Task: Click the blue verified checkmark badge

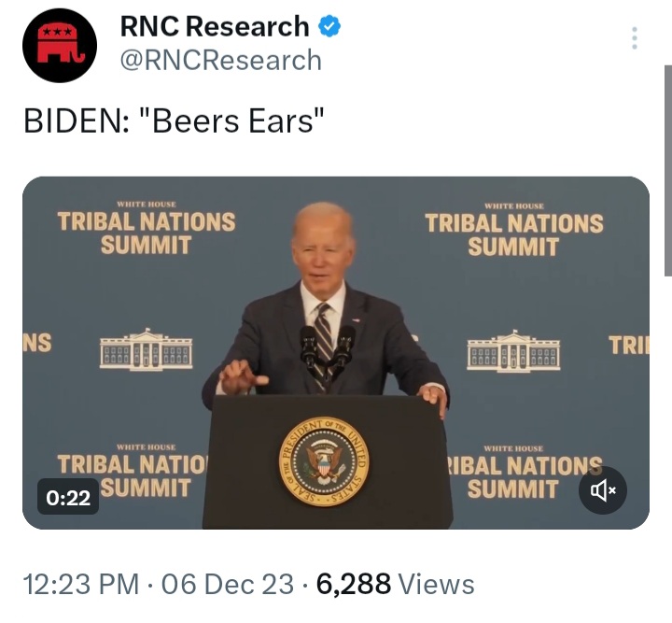Action: click(329, 26)
